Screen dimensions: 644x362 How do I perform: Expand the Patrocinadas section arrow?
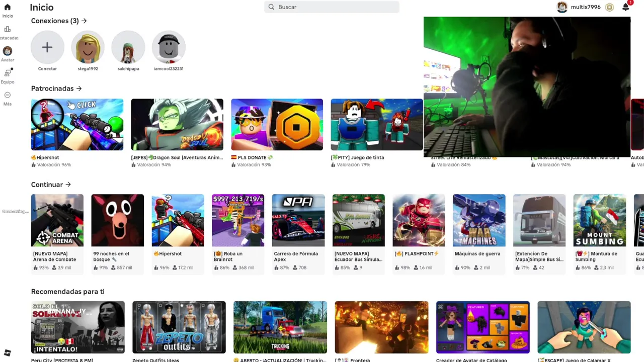(79, 88)
